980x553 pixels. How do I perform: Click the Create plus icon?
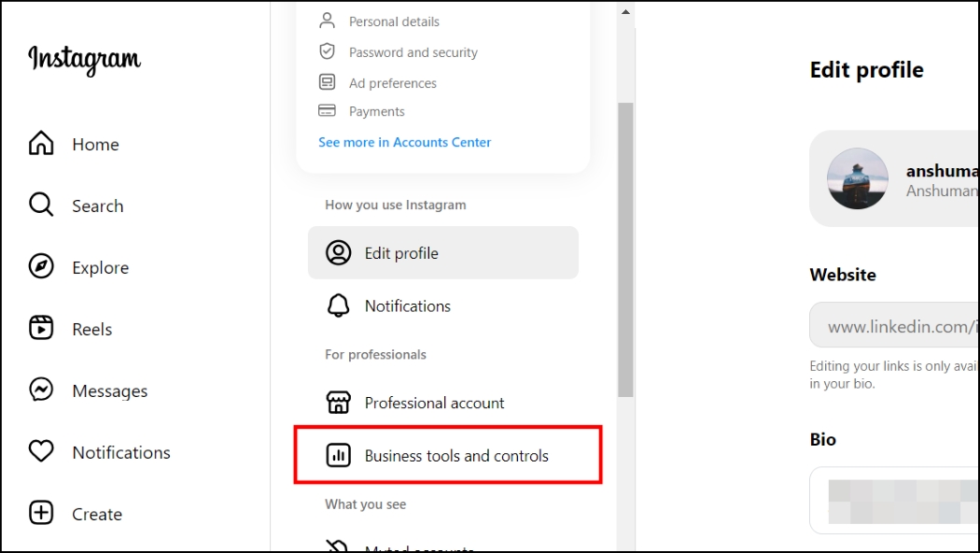pos(41,514)
